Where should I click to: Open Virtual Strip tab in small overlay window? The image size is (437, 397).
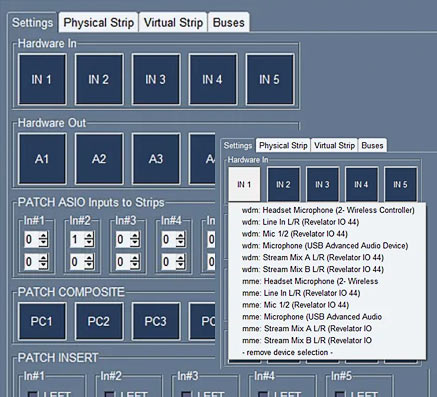[x=334, y=145]
